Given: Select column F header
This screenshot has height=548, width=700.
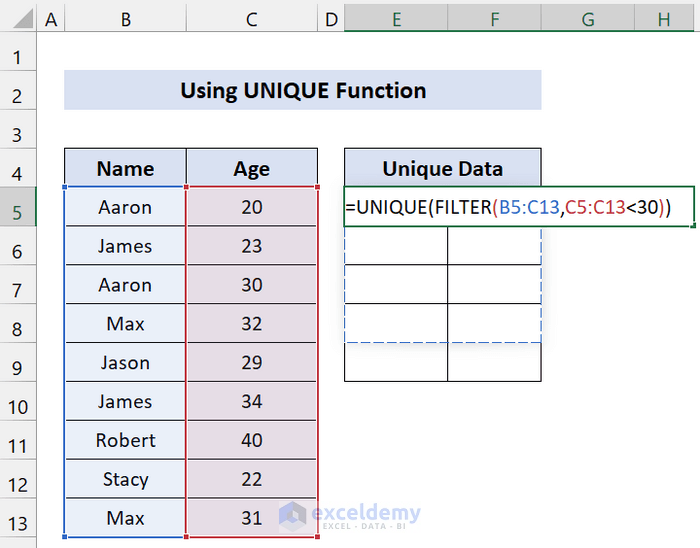Looking at the screenshot, I should coord(495,19).
